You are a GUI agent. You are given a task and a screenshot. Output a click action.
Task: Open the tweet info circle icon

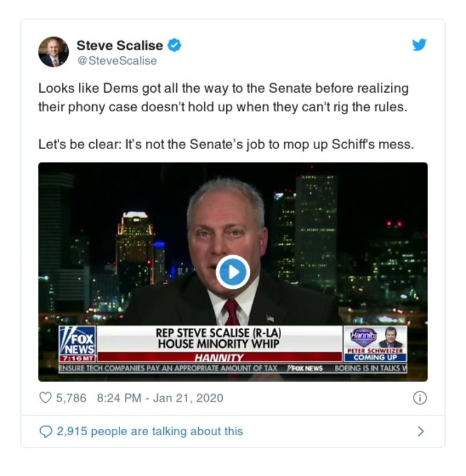click(x=420, y=398)
